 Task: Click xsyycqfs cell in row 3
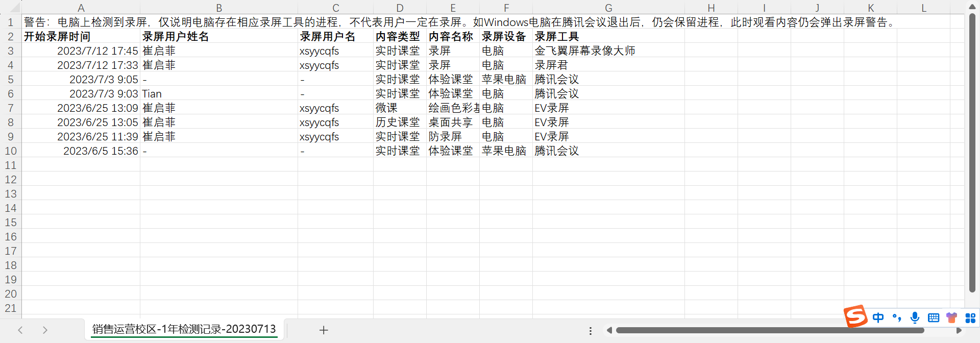tap(335, 51)
